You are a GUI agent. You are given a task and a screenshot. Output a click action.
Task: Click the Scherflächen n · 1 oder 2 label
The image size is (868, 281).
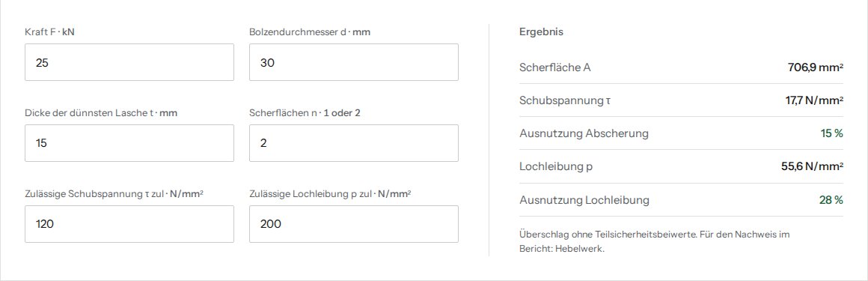pyautogui.click(x=305, y=113)
